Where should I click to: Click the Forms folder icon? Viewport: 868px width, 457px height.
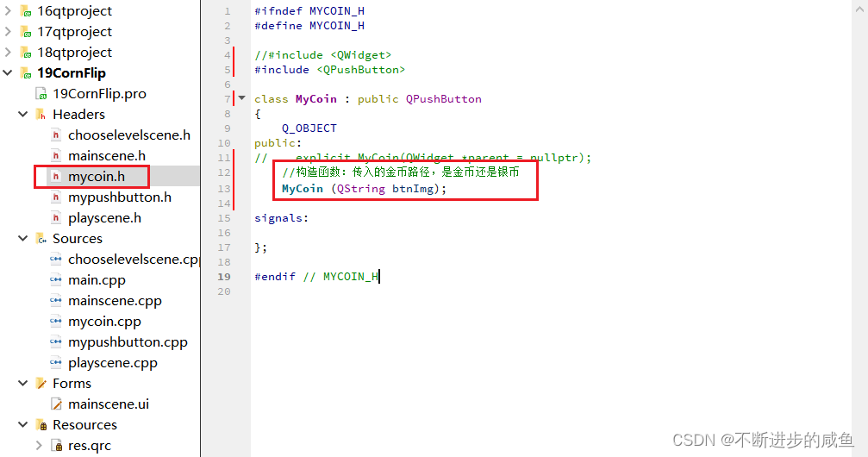[x=41, y=384]
